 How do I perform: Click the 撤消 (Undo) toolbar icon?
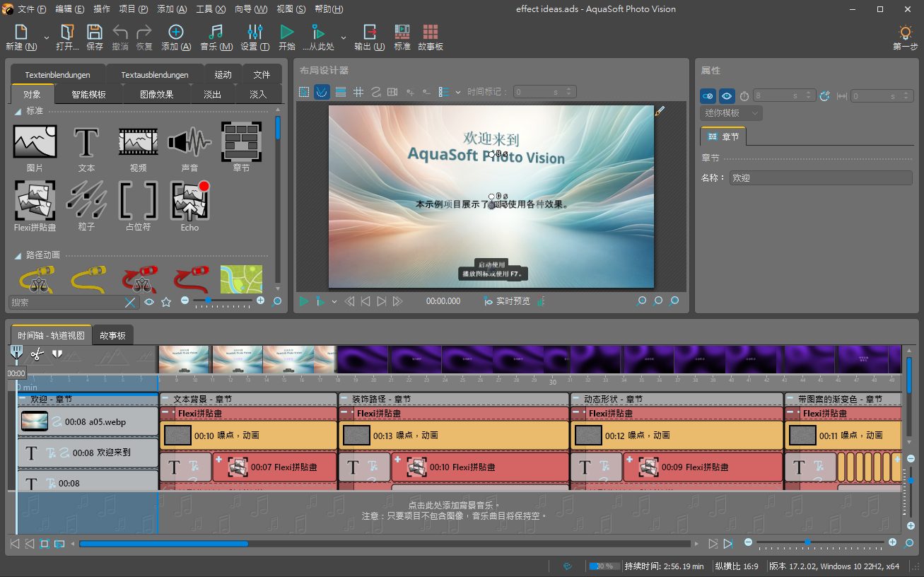tap(120, 32)
